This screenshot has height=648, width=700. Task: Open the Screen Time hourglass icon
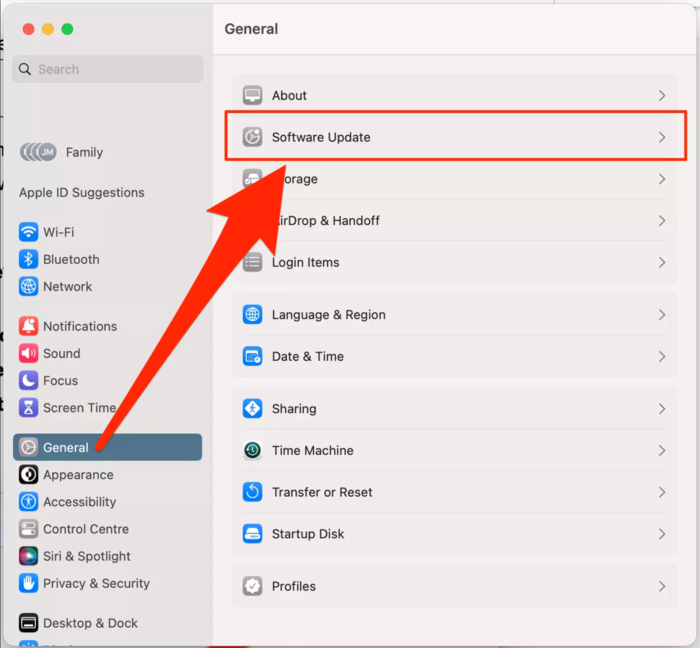click(x=28, y=408)
